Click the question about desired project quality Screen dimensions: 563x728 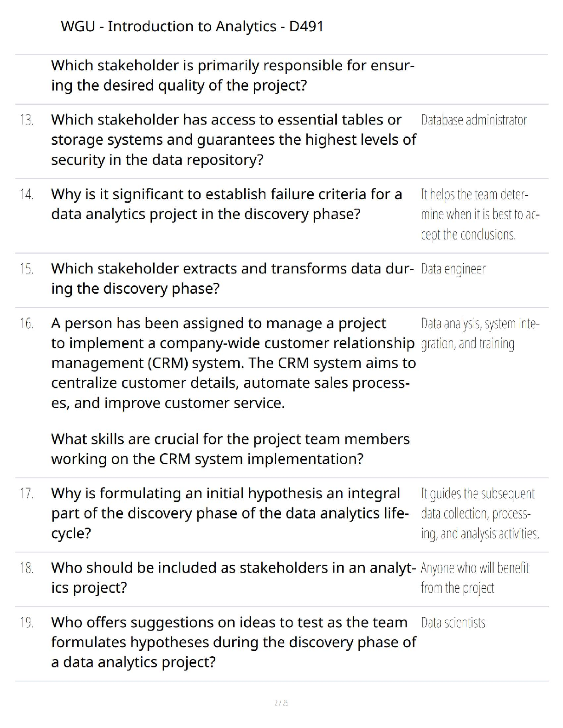click(233, 75)
